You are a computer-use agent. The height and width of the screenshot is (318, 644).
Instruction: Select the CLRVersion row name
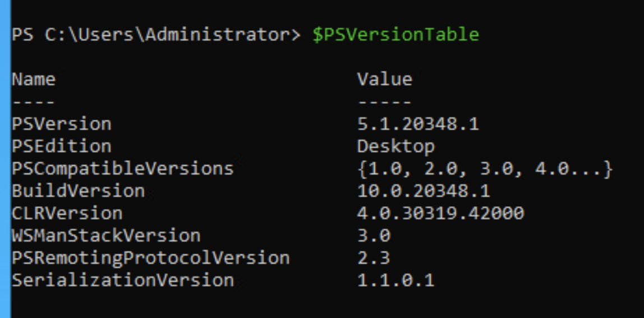67,213
